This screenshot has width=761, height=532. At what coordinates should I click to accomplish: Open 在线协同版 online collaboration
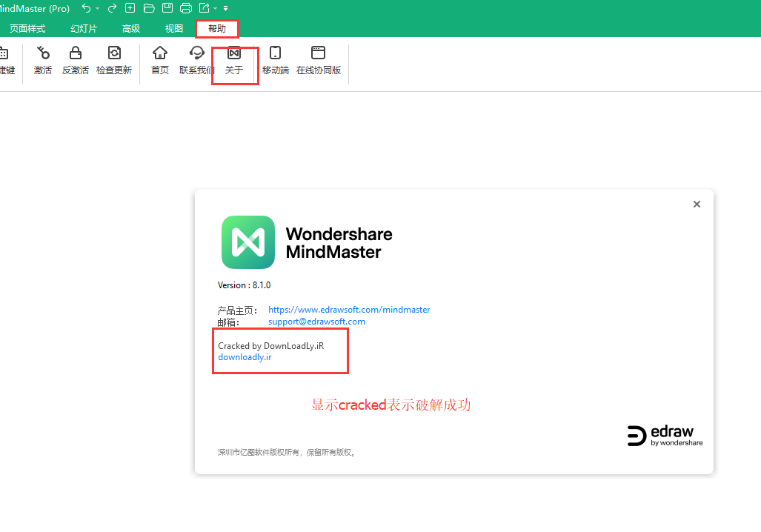tap(319, 60)
